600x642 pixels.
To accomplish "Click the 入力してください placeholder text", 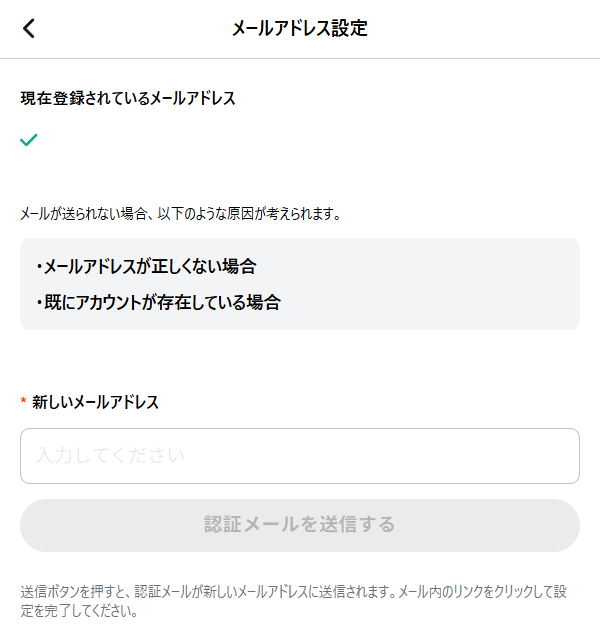I will pyautogui.click(x=110, y=455).
